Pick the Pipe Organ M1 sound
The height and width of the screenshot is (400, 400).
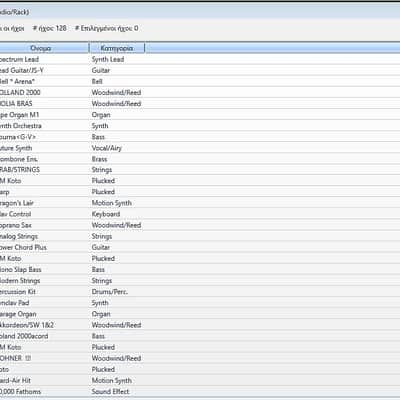(200, 115)
